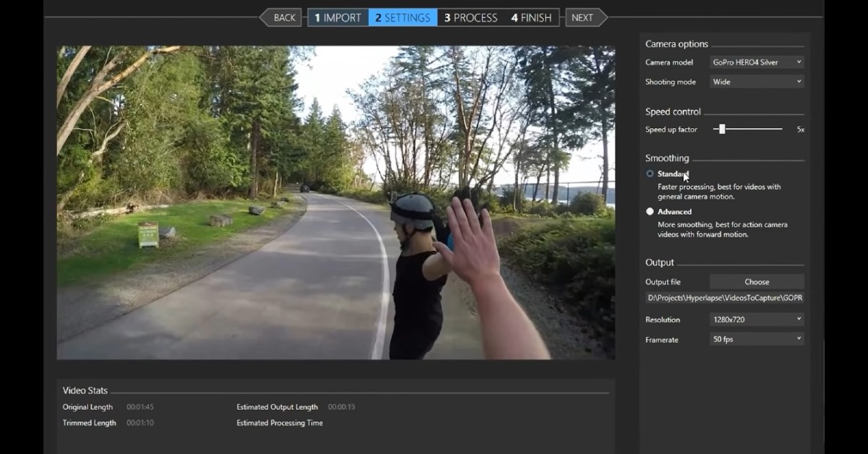Image resolution: width=868 pixels, height=454 pixels.
Task: Expand the Resolution chevron arrow
Action: tap(799, 319)
